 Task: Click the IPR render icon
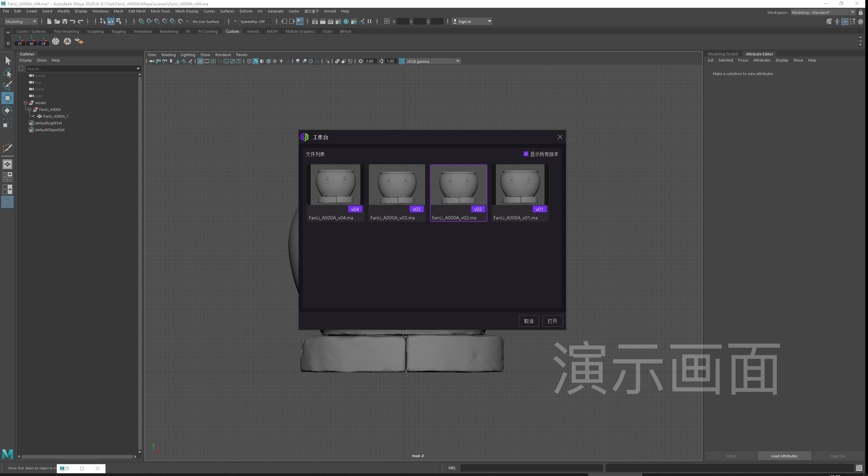point(330,21)
